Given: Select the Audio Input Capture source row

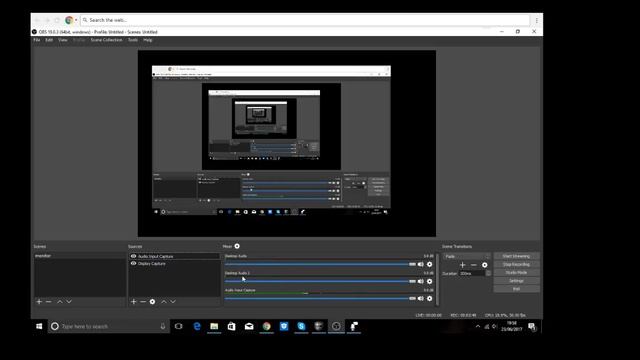Looking at the screenshot, I should click(175, 256).
